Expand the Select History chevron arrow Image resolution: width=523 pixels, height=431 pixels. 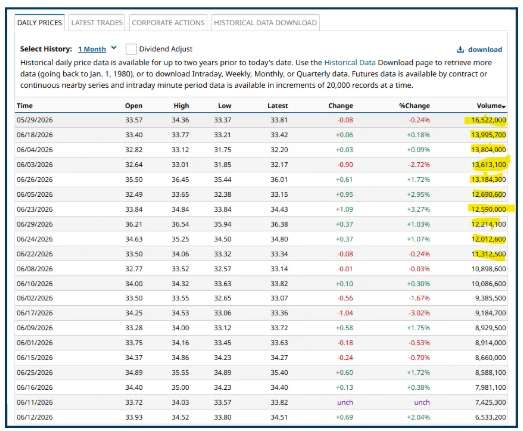click(114, 48)
